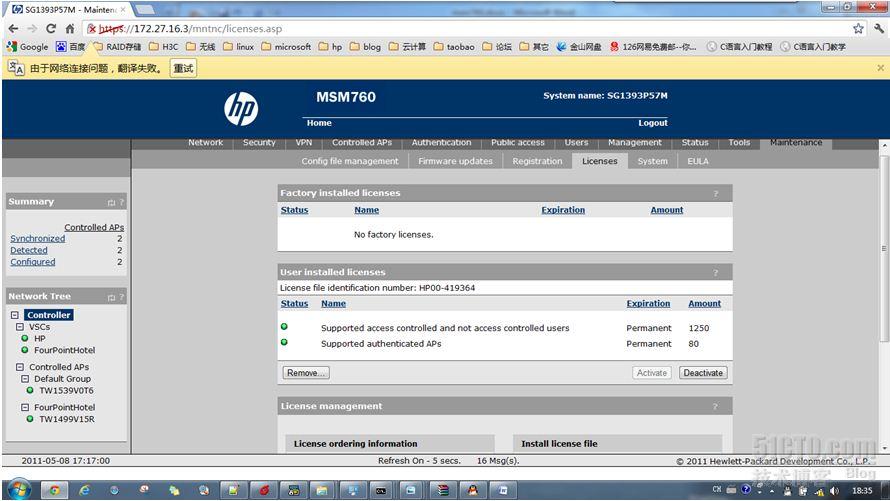Viewport: 890px width, 501px height.
Task: Collapse the Default Group tree node
Action: click(25, 378)
